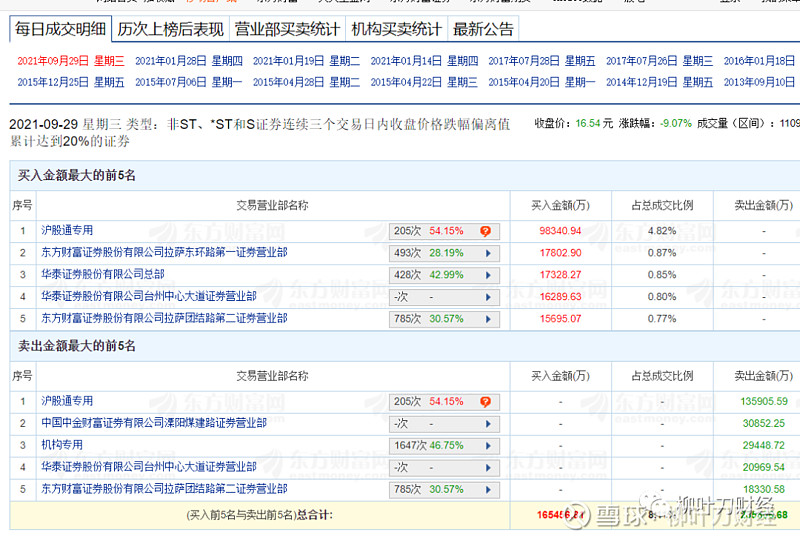Click help icon for 沪股通专用 in sell list
Screen dimensions: 800x541
(x=485, y=402)
